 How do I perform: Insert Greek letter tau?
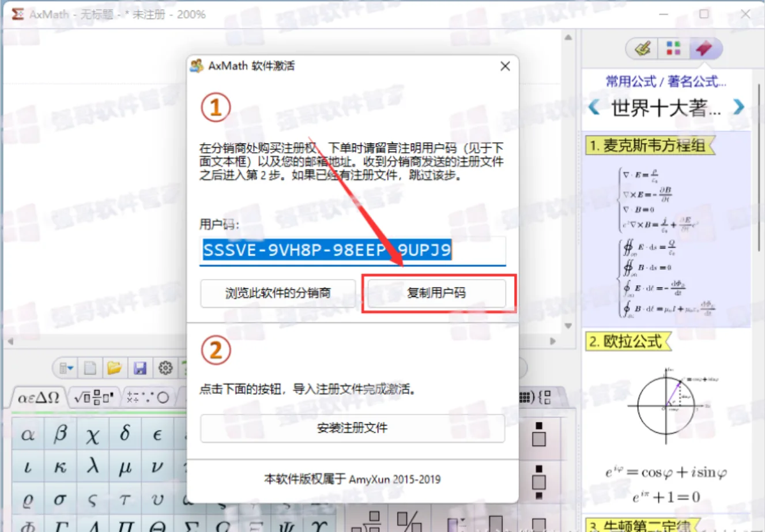[x=125, y=500]
